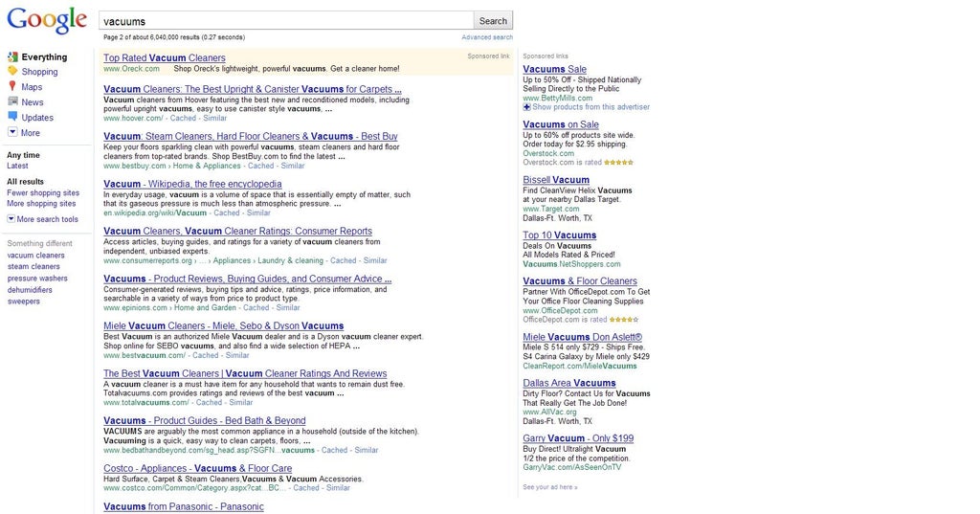Expand Show products from this advertiser

(x=527, y=107)
